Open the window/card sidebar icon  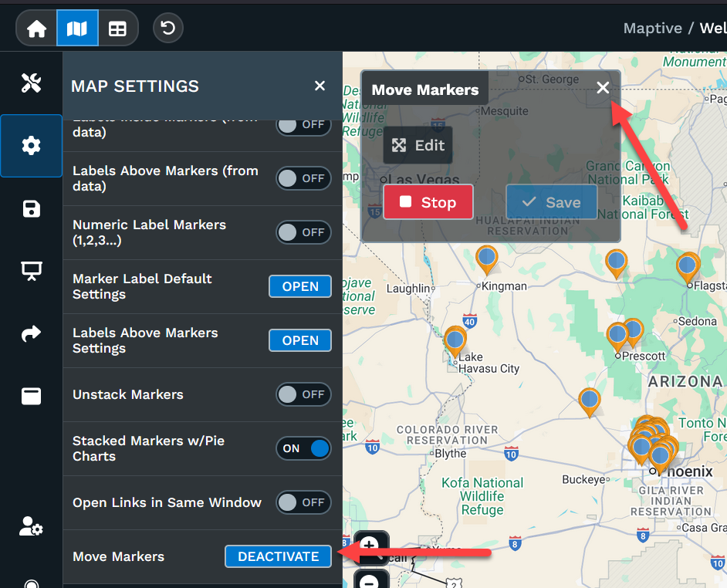(x=31, y=396)
